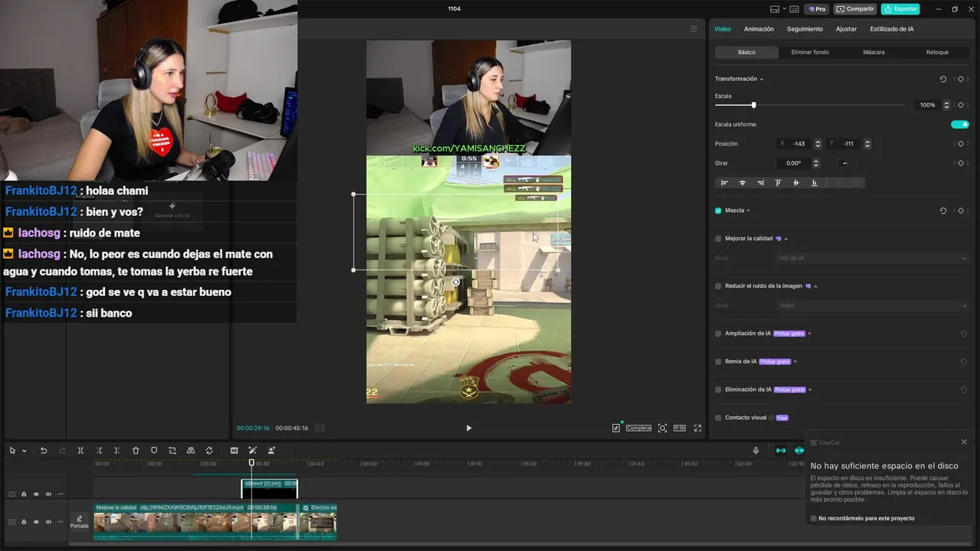Expand the Mezcla section arrow
980x551 pixels.
(x=748, y=210)
